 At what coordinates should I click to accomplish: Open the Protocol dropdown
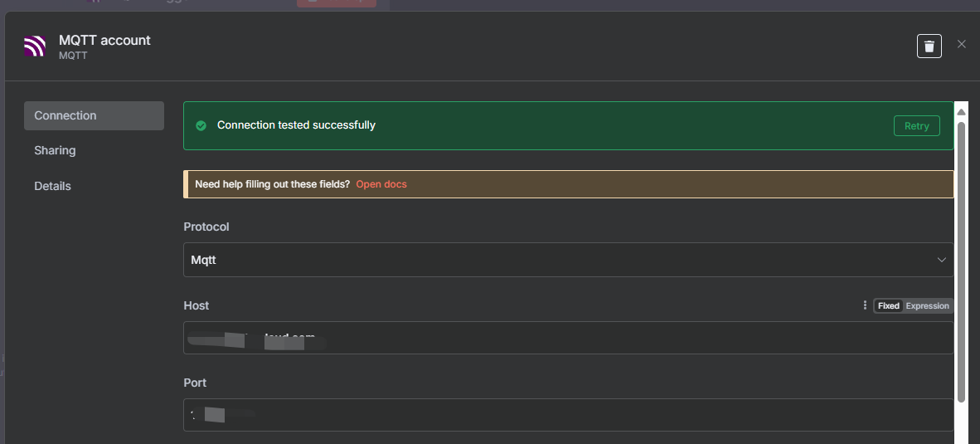[568, 260]
